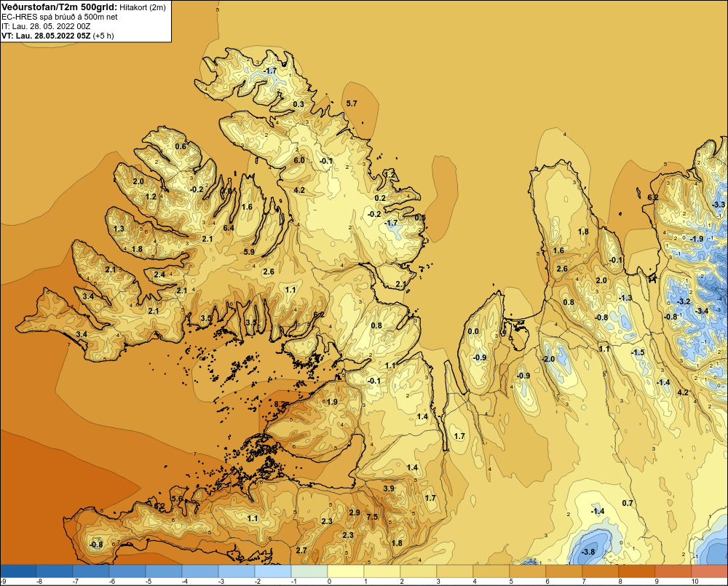This screenshot has width=728, height=586.
Task: Click the '0.7' temperature value
Action: [x=628, y=503]
